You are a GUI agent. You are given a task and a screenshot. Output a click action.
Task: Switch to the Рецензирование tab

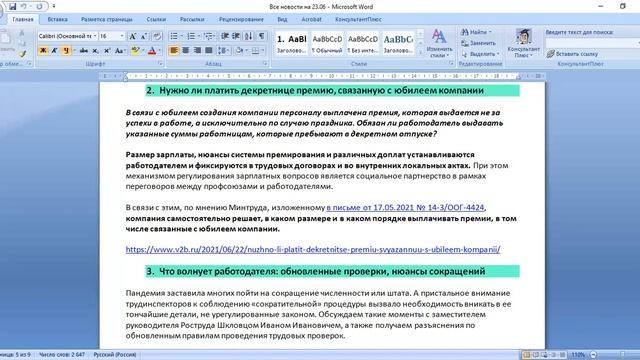[241, 19]
